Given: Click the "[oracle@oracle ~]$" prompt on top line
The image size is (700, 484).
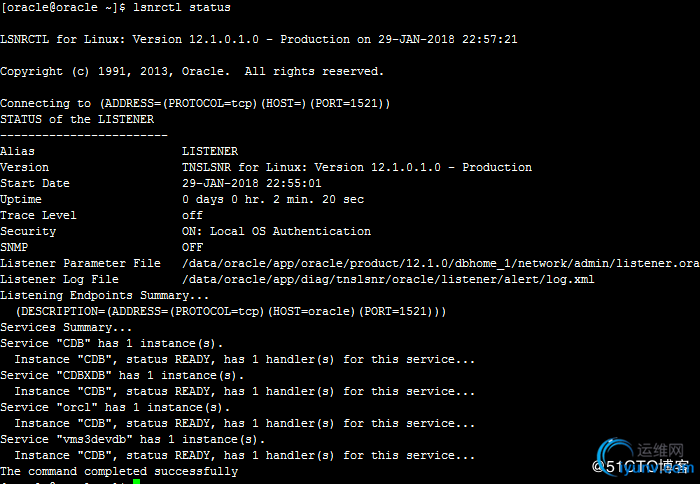Looking at the screenshot, I should (64, 8).
